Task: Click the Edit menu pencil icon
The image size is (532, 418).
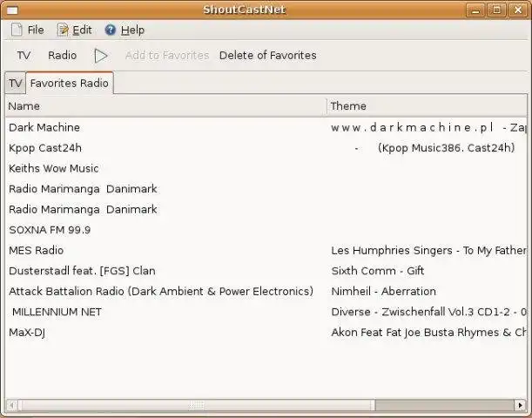Action: pos(63,30)
